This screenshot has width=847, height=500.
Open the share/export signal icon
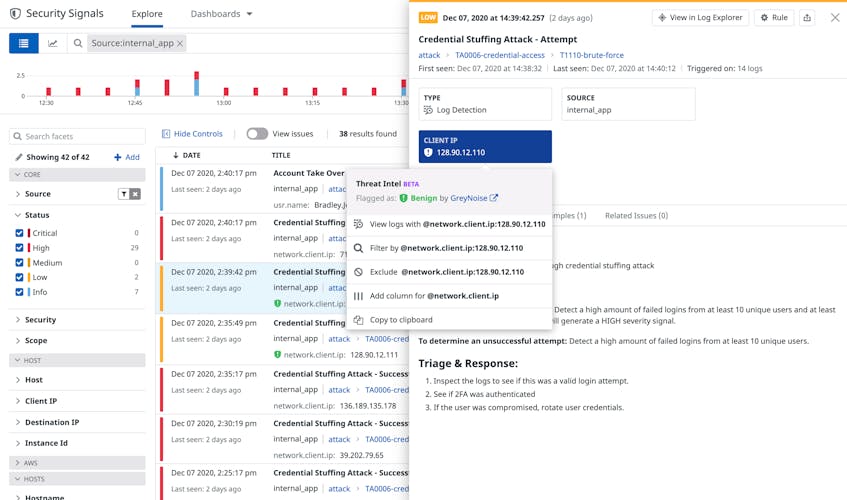tap(806, 18)
